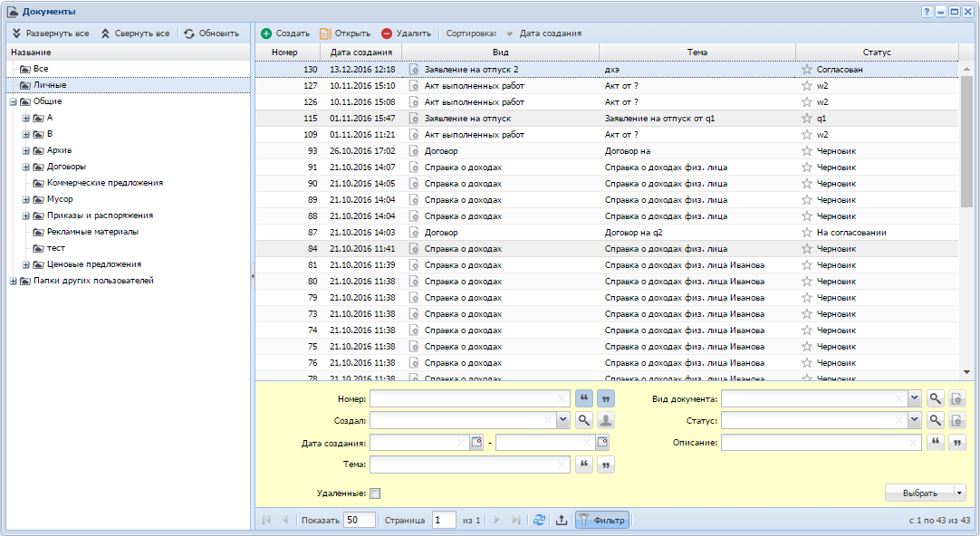This screenshot has height=536, width=980.
Task: Click the panel splitter collapse handle
Action: 253,276
